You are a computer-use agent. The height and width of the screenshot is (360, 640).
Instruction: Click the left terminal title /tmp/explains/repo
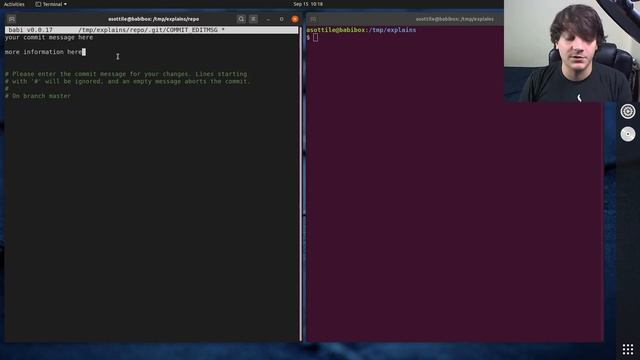click(x=153, y=19)
